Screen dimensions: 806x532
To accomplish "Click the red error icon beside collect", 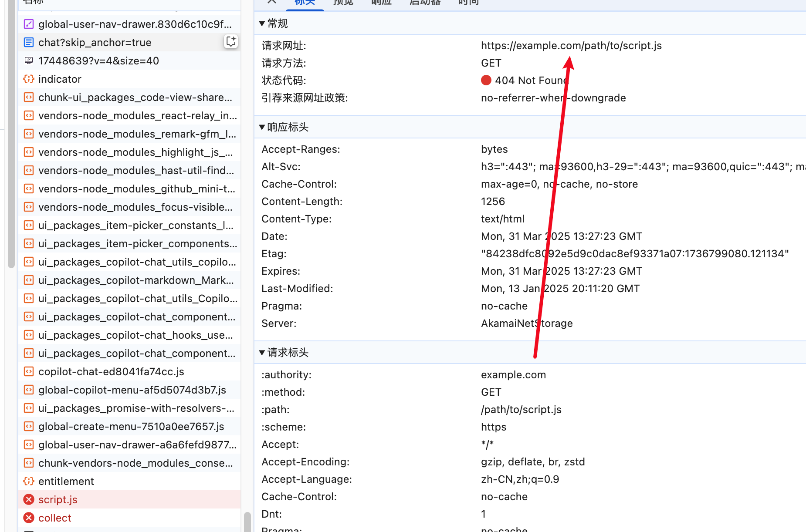I will [x=29, y=518].
